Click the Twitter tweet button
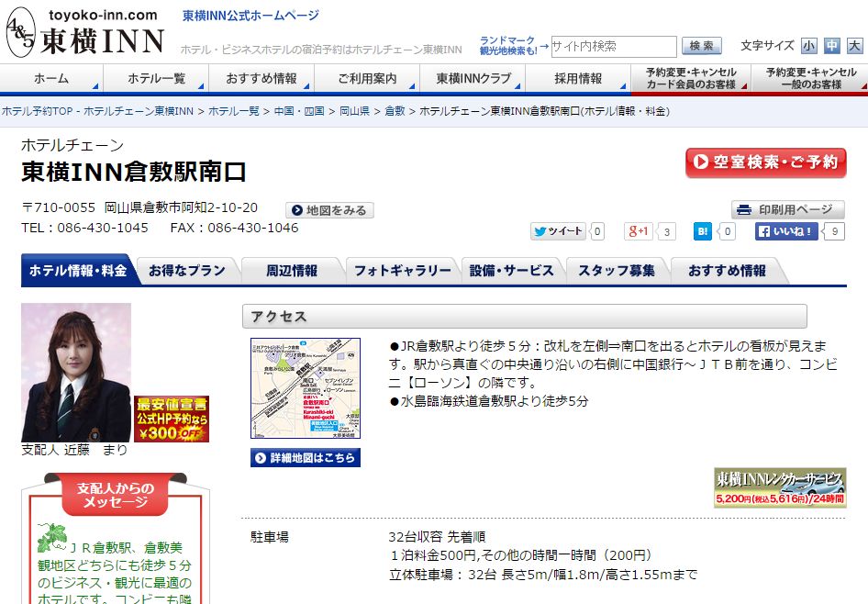 click(558, 231)
